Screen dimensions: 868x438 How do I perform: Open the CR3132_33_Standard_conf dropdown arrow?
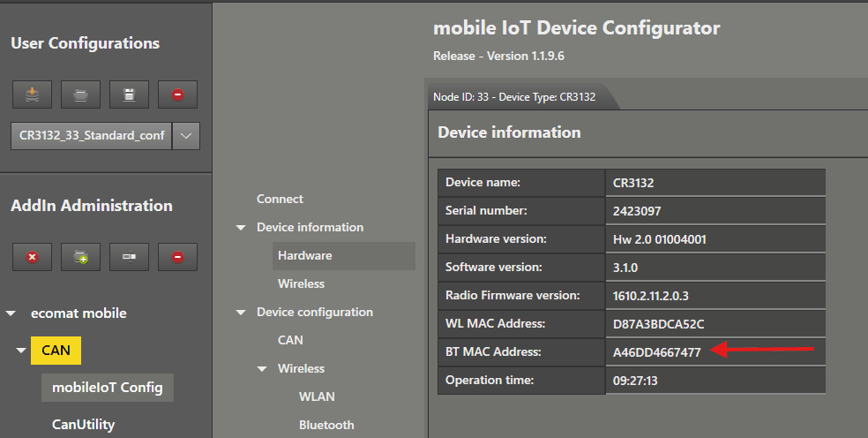pyautogui.click(x=185, y=136)
